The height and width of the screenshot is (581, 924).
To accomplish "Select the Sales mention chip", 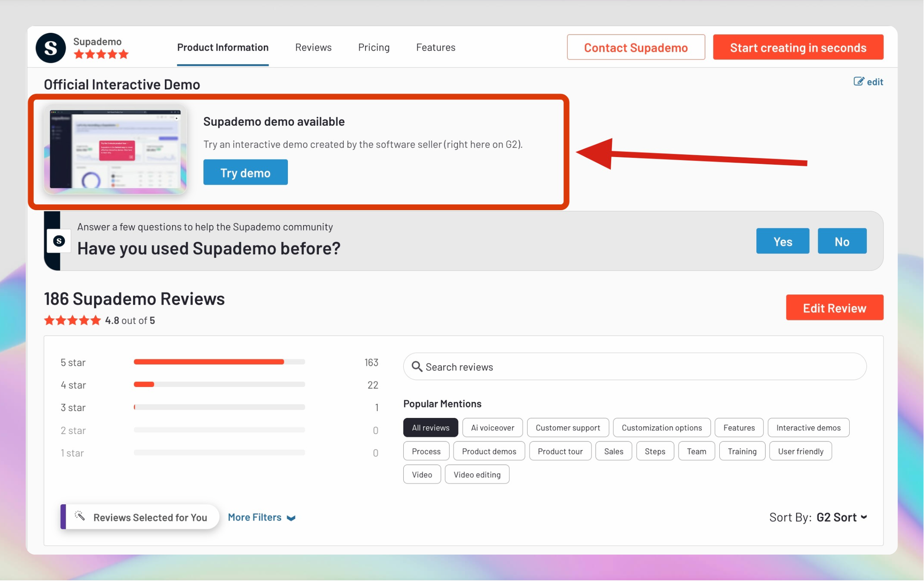I will [x=614, y=451].
